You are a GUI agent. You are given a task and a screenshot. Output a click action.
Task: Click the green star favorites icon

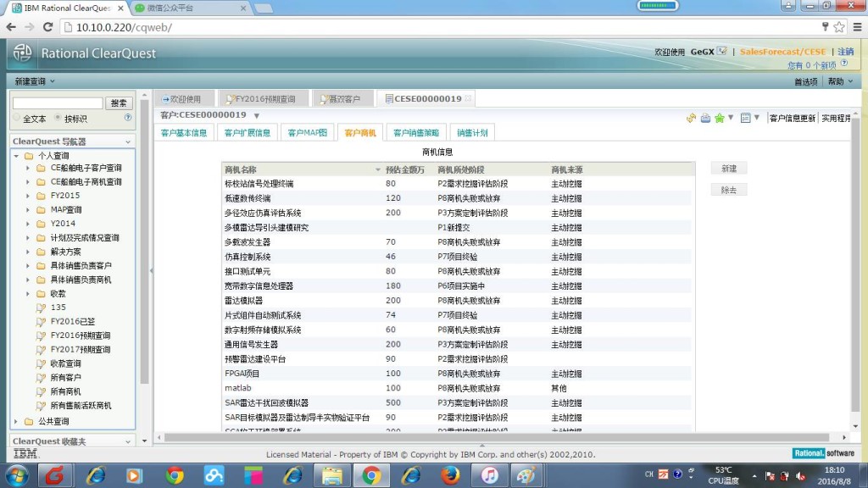(719, 118)
